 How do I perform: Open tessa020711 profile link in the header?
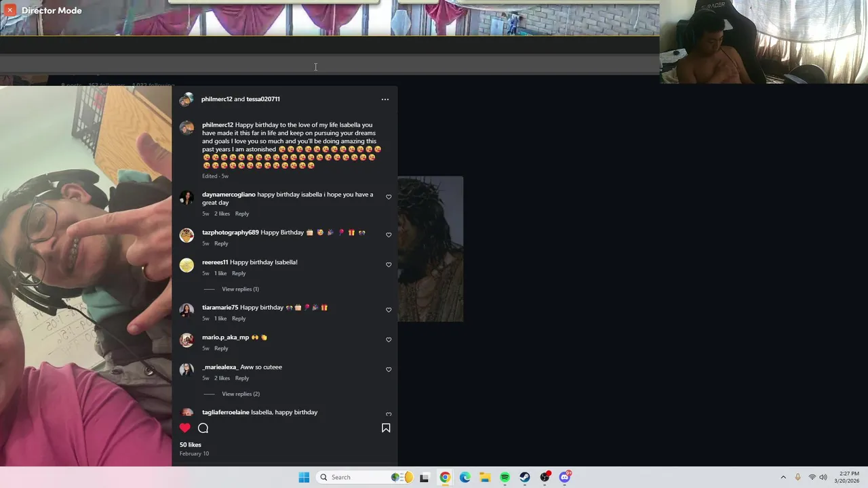point(263,99)
